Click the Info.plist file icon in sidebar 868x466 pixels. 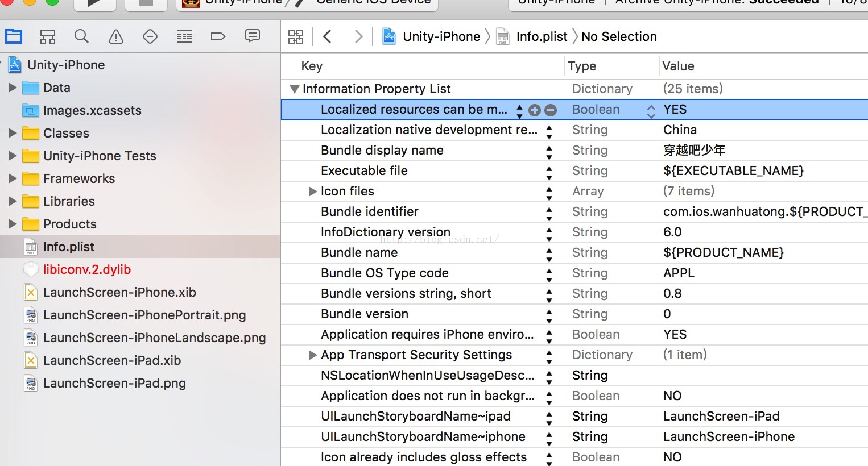point(31,247)
